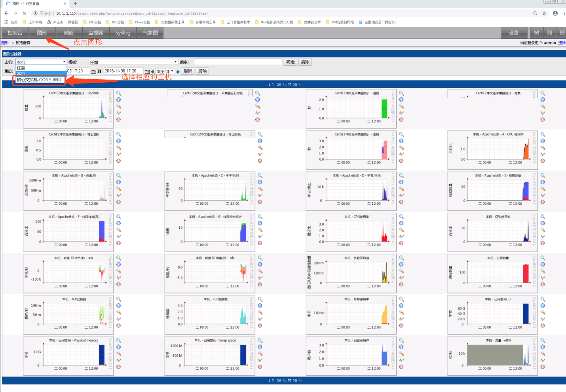
Task: Zoom the DS/RRD collector statistics graph
Action: (x=118, y=93)
